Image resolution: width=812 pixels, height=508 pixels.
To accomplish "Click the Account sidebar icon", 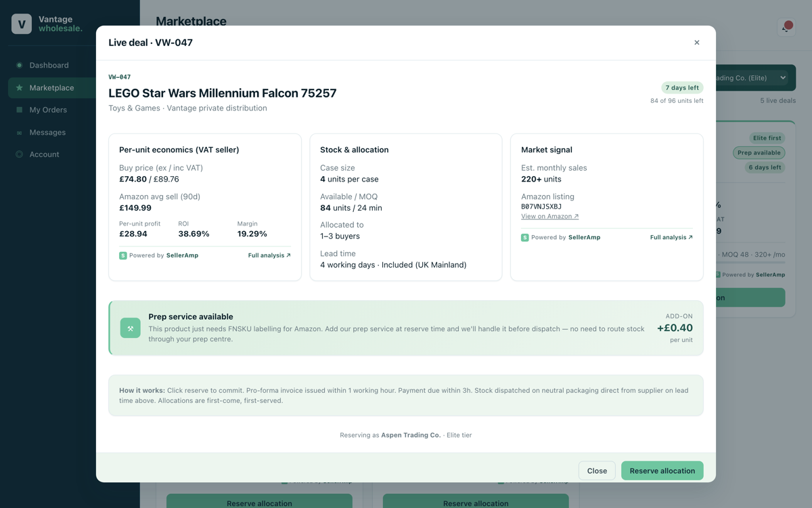I will pos(19,154).
